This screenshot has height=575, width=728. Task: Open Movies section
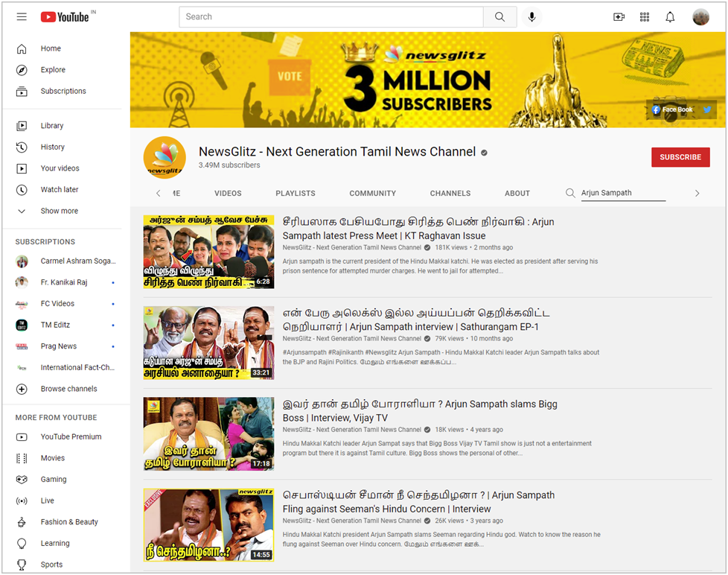tap(63, 458)
